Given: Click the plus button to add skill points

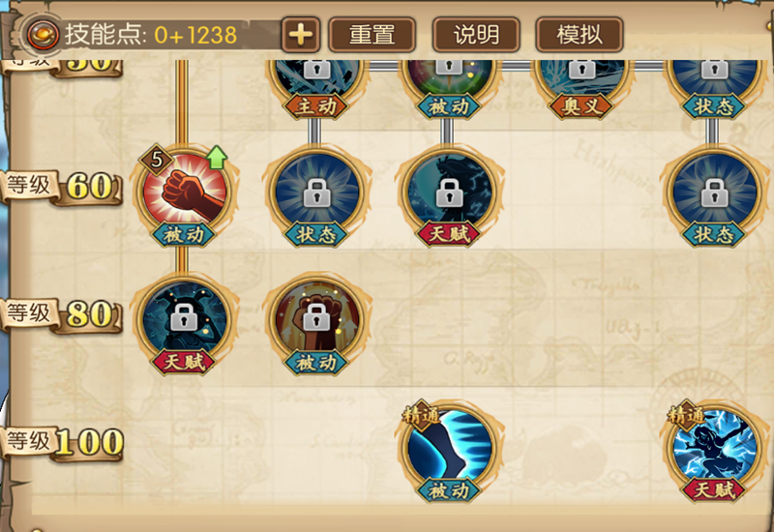Looking at the screenshot, I should pos(301,35).
